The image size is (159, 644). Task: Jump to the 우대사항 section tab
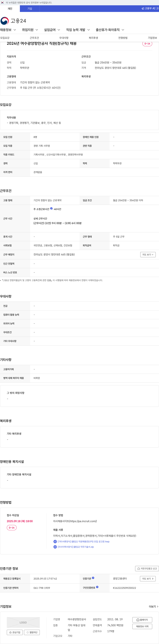click(x=64, y=38)
